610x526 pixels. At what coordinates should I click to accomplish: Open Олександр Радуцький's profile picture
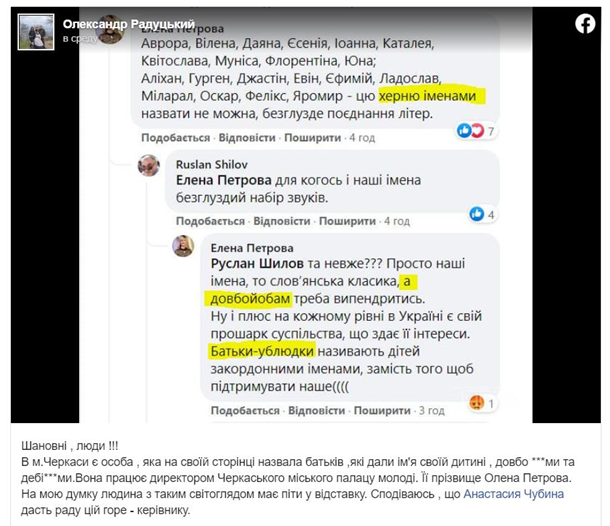pos(36,32)
